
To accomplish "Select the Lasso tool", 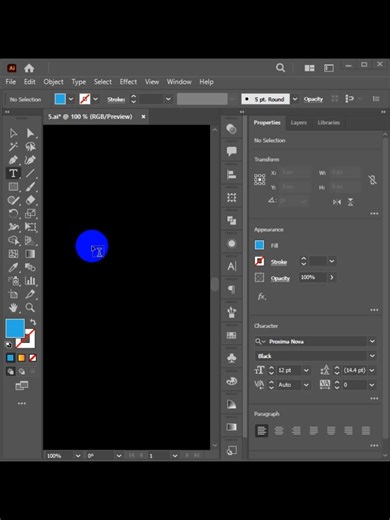I will click(x=30, y=147).
